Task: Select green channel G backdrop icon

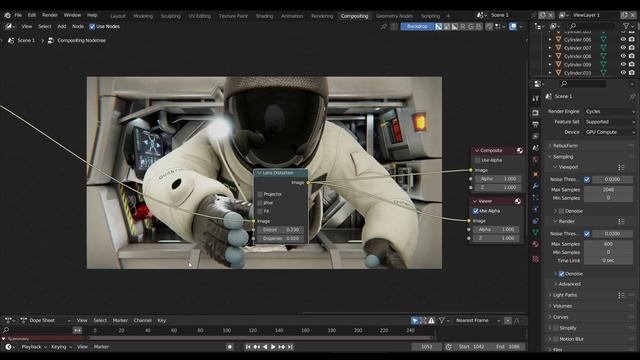Action: 470,27
